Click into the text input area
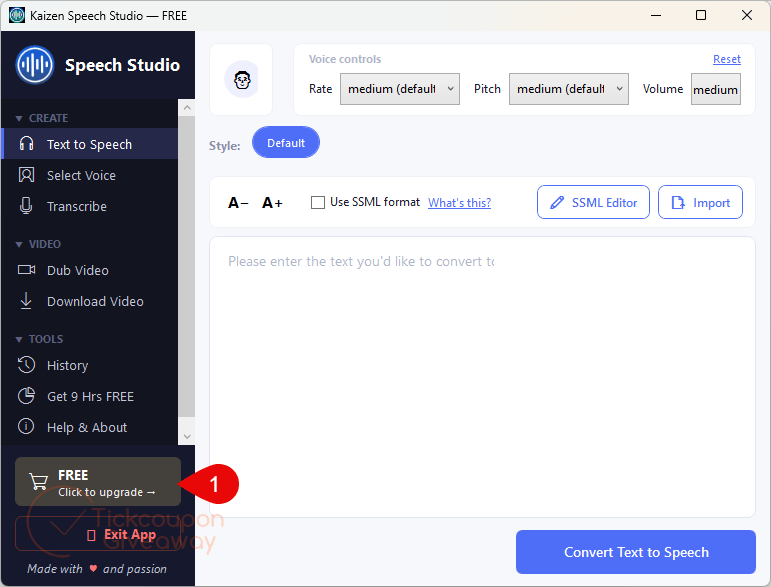The width and height of the screenshot is (771, 587). [x=482, y=377]
